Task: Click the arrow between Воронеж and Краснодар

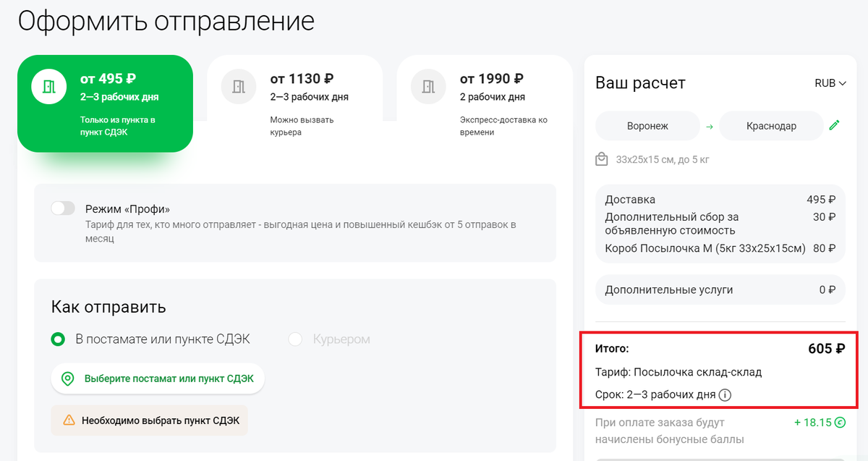Action: pyautogui.click(x=710, y=126)
